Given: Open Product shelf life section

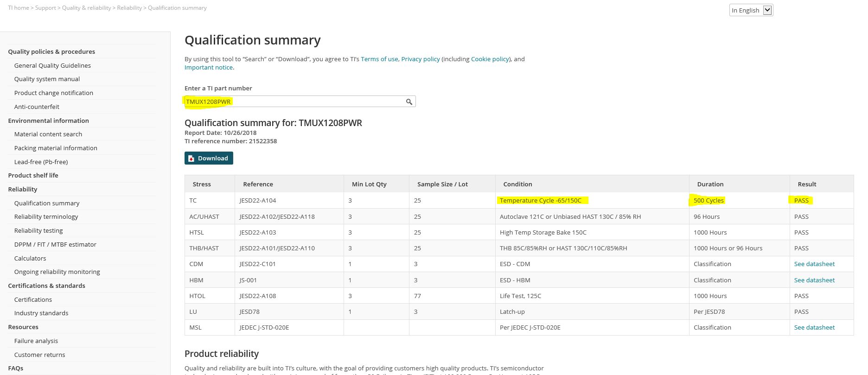Looking at the screenshot, I should tap(33, 175).
